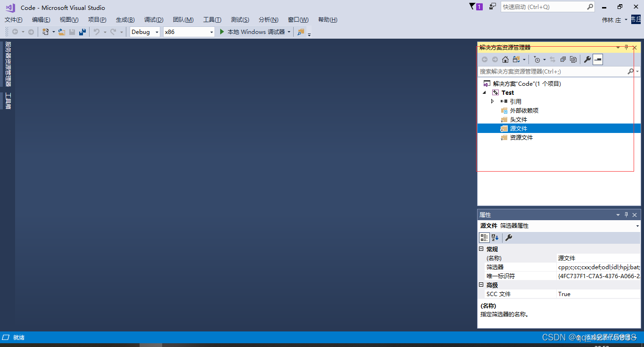Open the 编辑(E) menu
The image size is (644, 347).
(41, 20)
